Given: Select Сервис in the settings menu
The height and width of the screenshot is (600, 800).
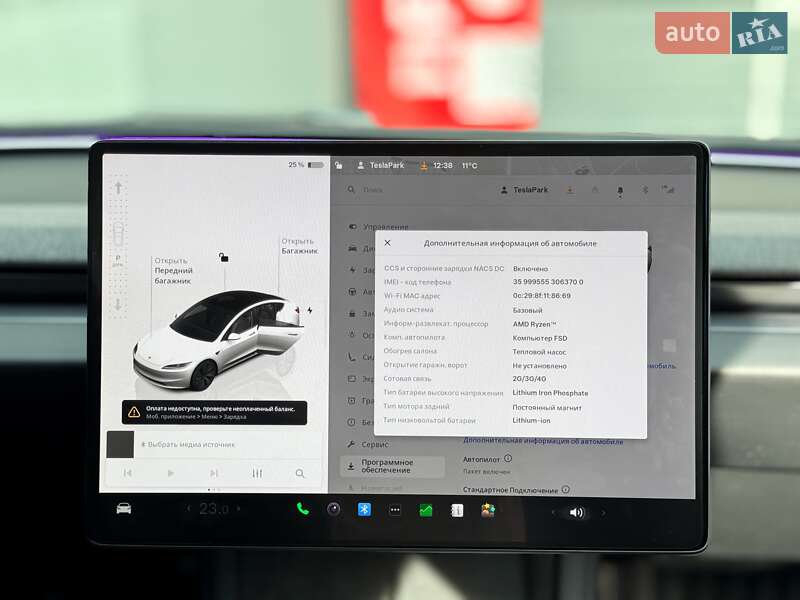Looking at the screenshot, I should click(x=375, y=443).
